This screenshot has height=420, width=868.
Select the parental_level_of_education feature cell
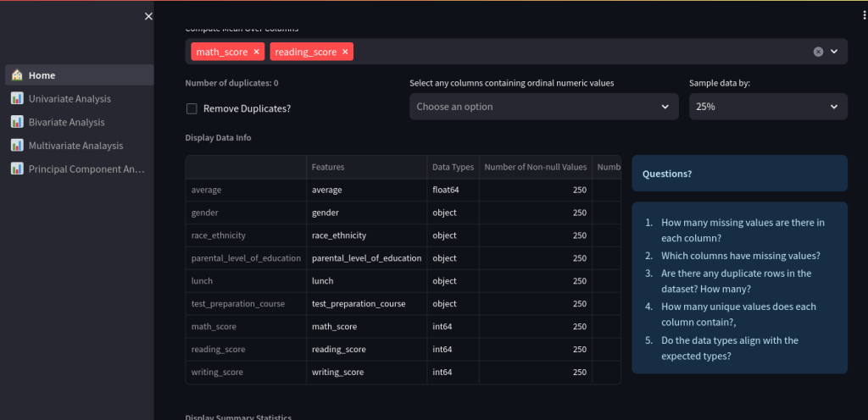pyautogui.click(x=366, y=258)
